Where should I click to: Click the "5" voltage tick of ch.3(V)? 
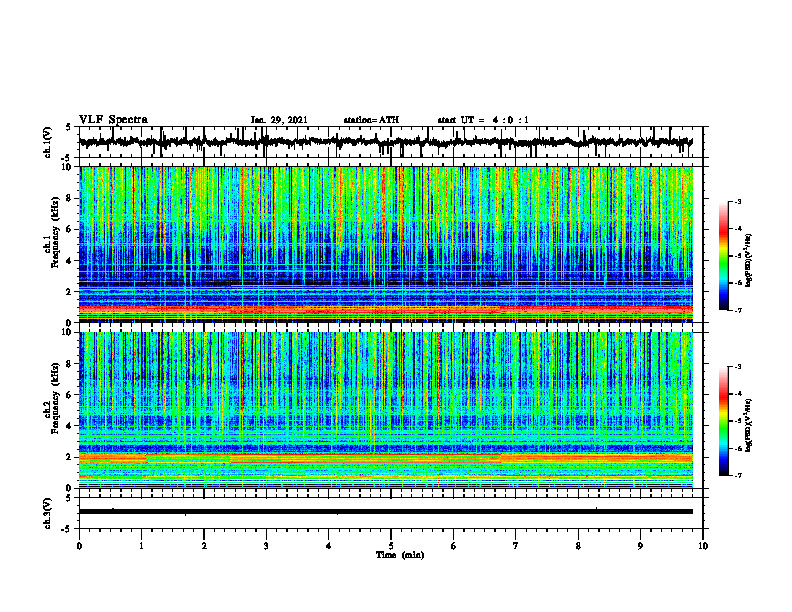69,498
